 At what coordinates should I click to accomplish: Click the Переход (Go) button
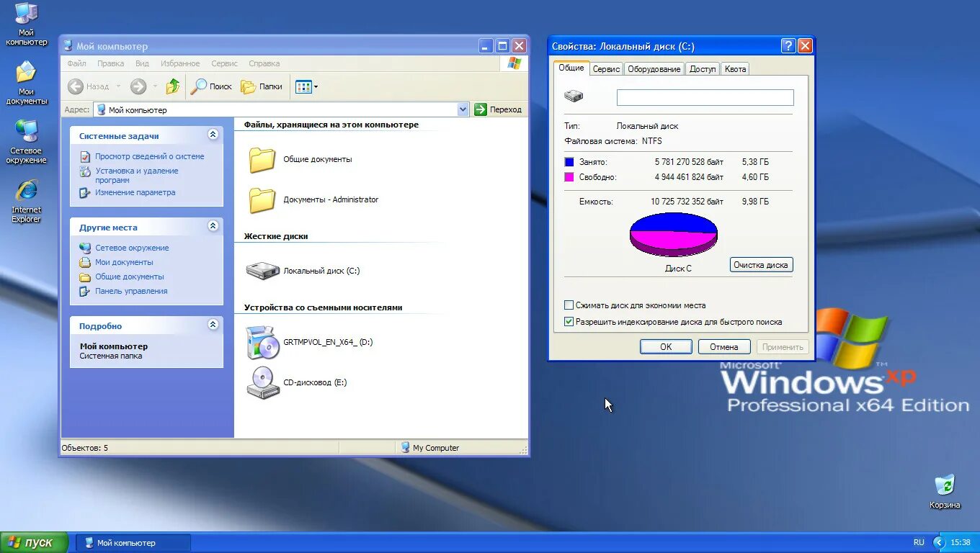tap(497, 109)
